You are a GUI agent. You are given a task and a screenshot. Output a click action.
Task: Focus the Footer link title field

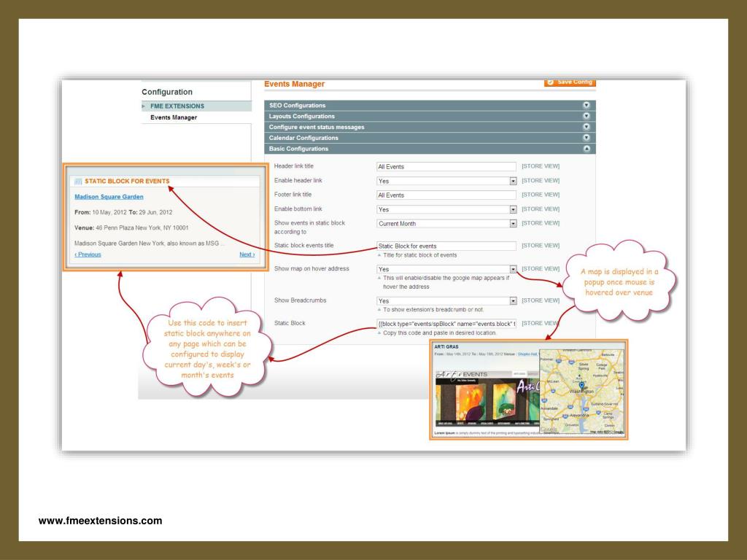(x=446, y=195)
